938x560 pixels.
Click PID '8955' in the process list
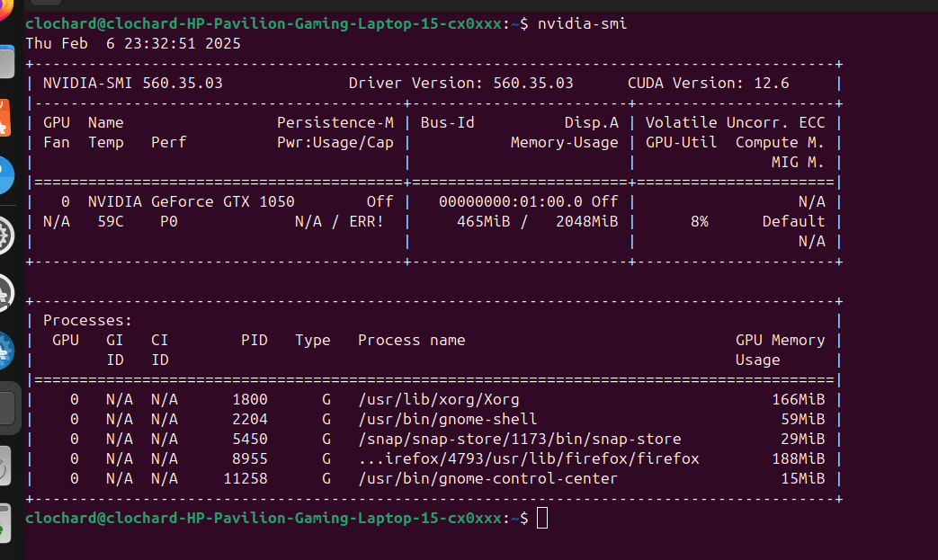[x=250, y=458]
